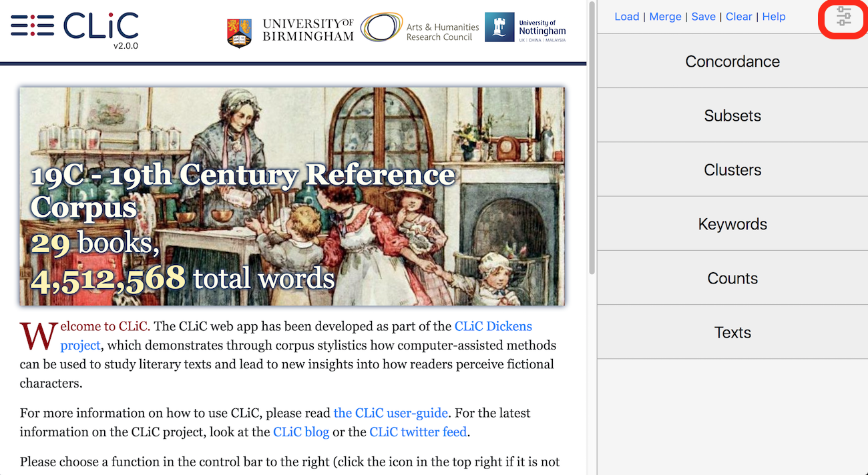Open the Clusters panel
Screen dimensions: 868x475
click(x=732, y=169)
